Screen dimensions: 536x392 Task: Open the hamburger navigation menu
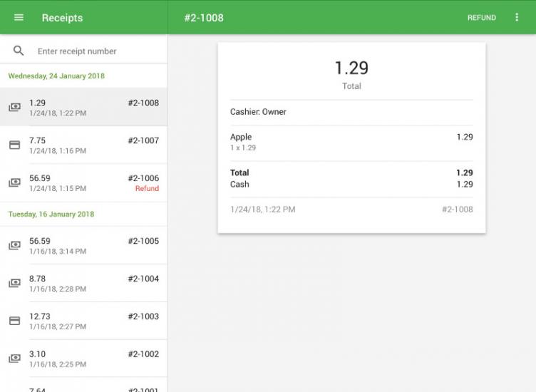click(x=19, y=17)
